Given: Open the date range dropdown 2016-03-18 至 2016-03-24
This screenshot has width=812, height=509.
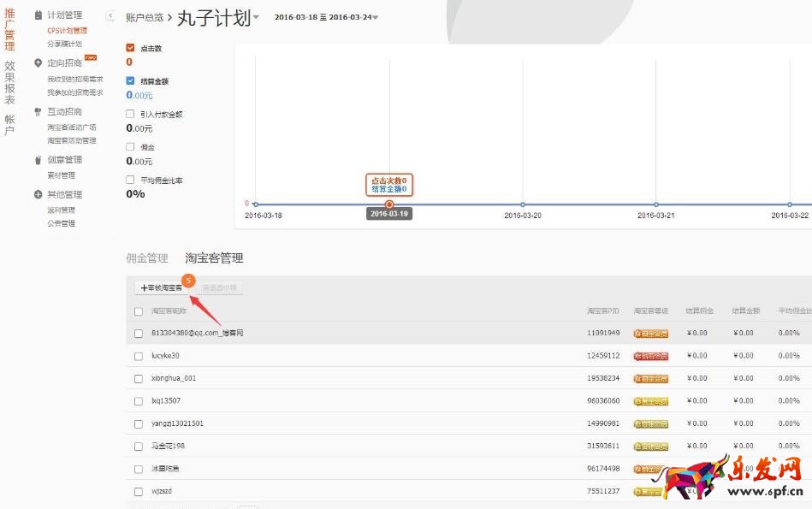Looking at the screenshot, I should pyautogui.click(x=376, y=18).
